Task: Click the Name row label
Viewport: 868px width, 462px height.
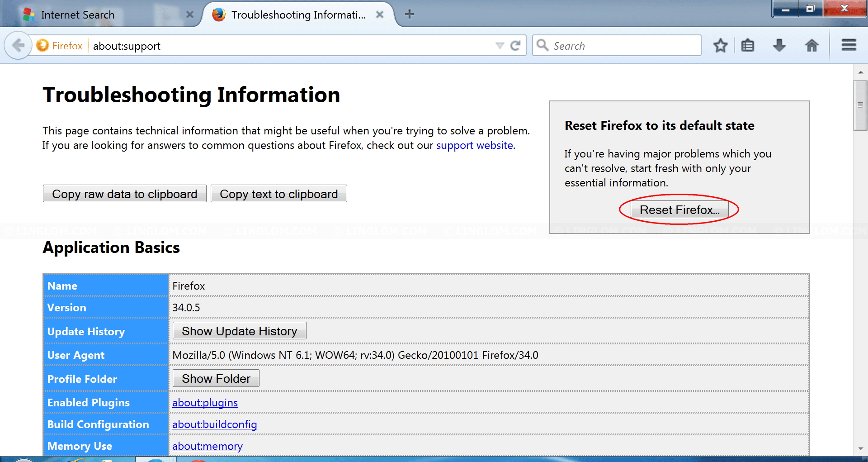Action: [x=62, y=286]
